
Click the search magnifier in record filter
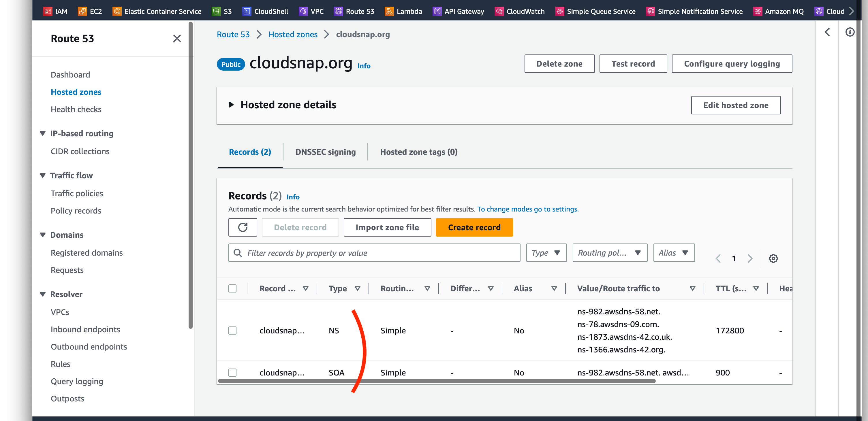[238, 253]
